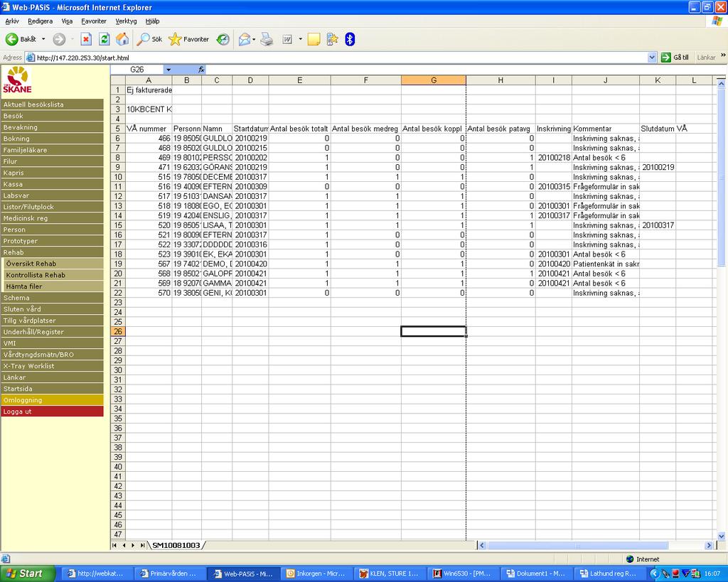728x582 pixels.
Task: Click the star-on-page toolbar icon
Action: click(x=333, y=40)
